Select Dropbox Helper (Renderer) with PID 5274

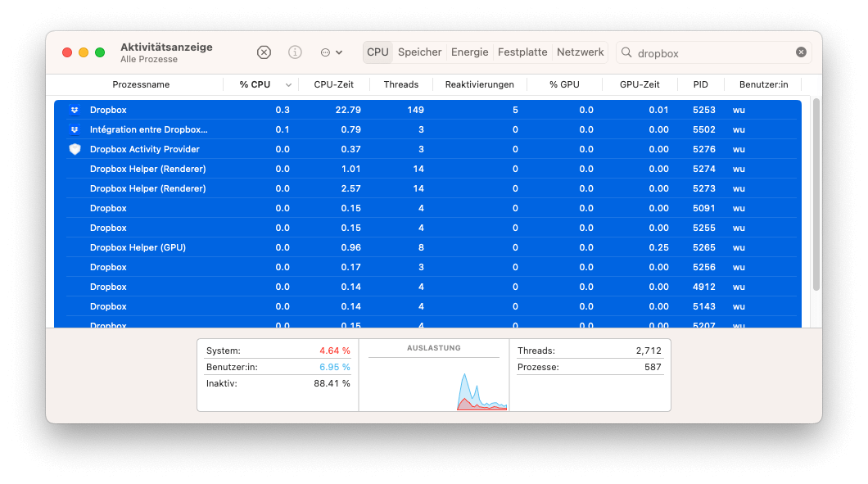427,169
